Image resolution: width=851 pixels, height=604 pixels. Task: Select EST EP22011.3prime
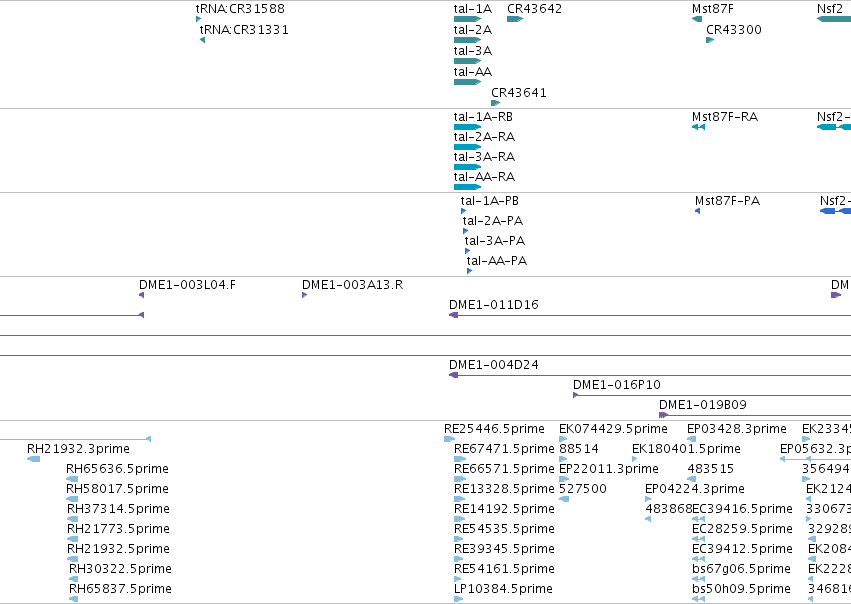point(564,479)
